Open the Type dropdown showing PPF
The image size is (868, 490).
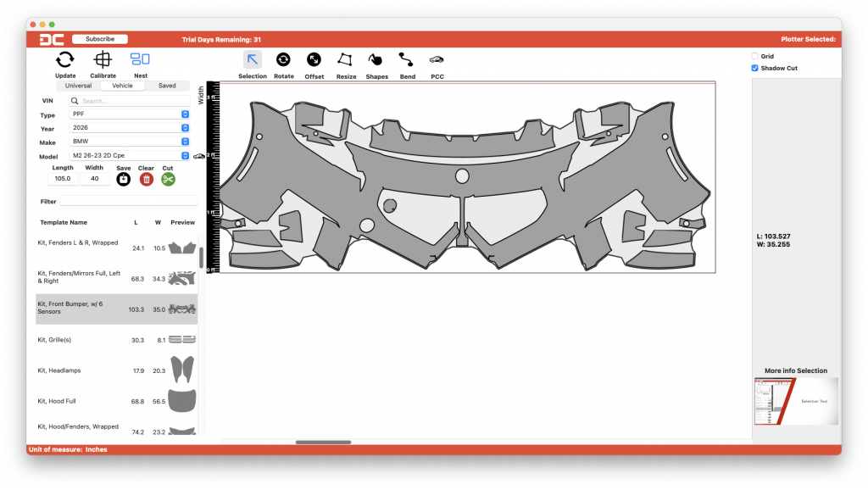pos(130,114)
